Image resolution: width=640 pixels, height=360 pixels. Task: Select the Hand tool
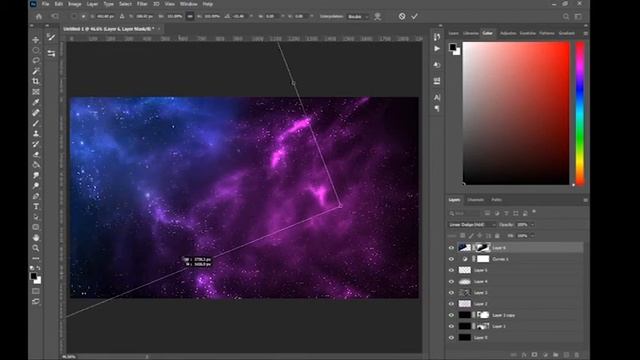click(x=36, y=238)
